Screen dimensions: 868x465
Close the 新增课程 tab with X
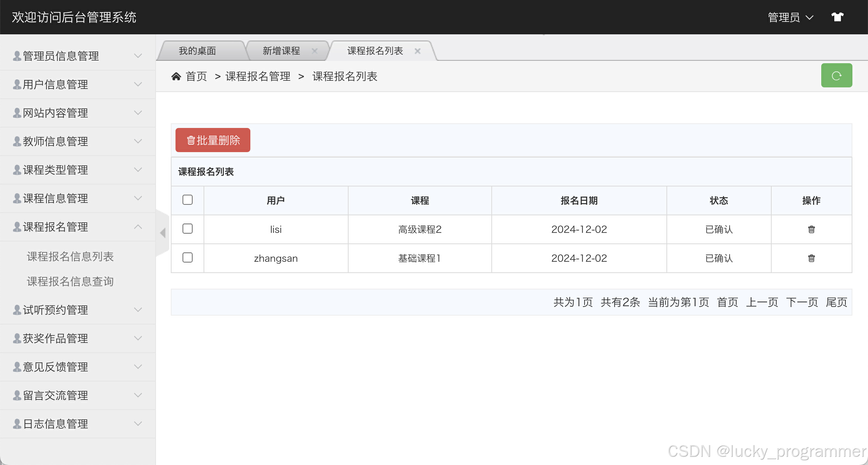pyautogui.click(x=315, y=51)
